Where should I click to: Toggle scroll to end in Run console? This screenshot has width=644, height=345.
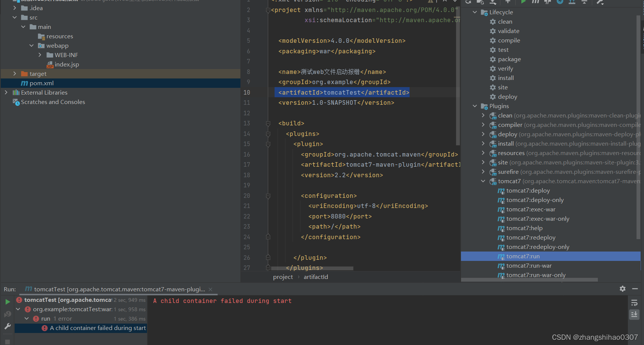pyautogui.click(x=634, y=315)
